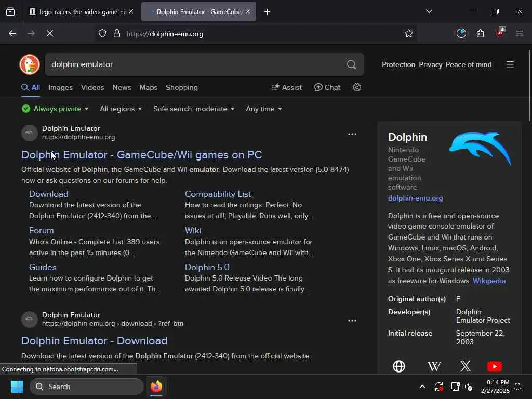The width and height of the screenshot is (532, 399).
Task: Click the uBlock Origin extension icon
Action: [500, 33]
